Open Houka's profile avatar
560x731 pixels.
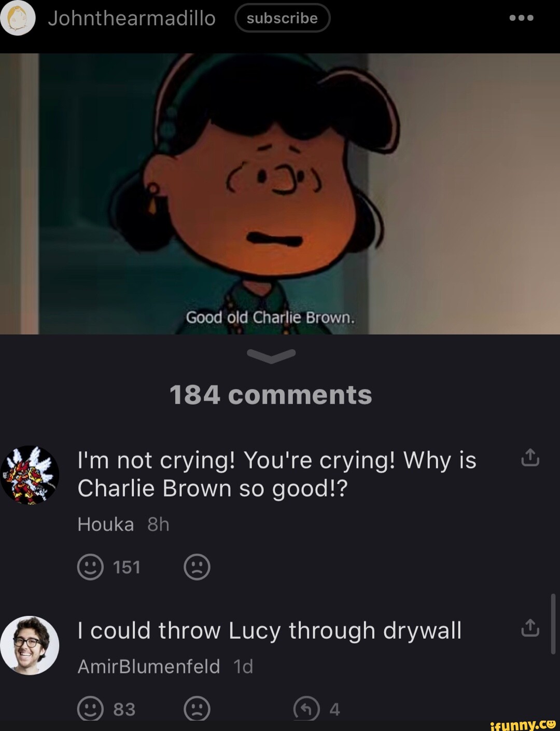tap(30, 475)
